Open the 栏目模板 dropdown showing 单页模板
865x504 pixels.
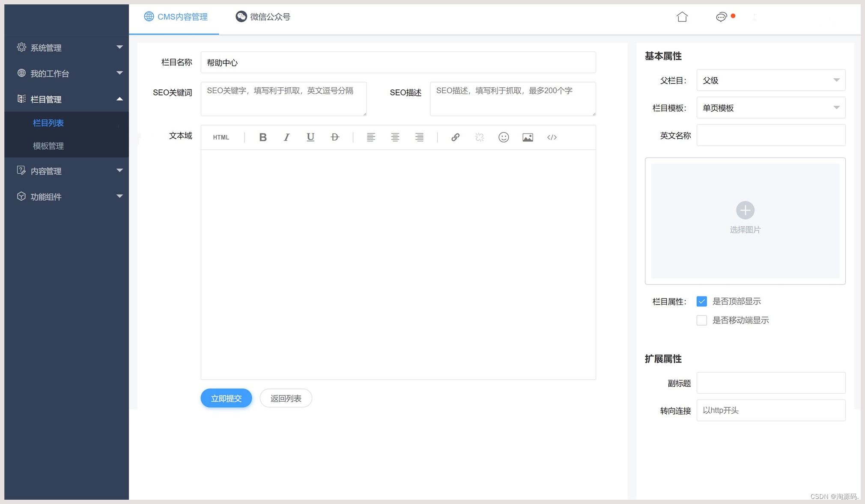tap(771, 108)
